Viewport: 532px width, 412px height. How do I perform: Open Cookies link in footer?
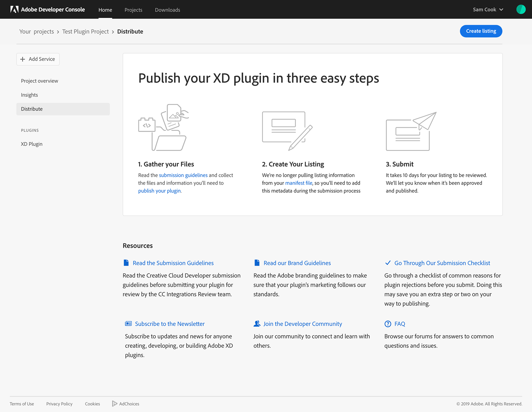coord(93,404)
